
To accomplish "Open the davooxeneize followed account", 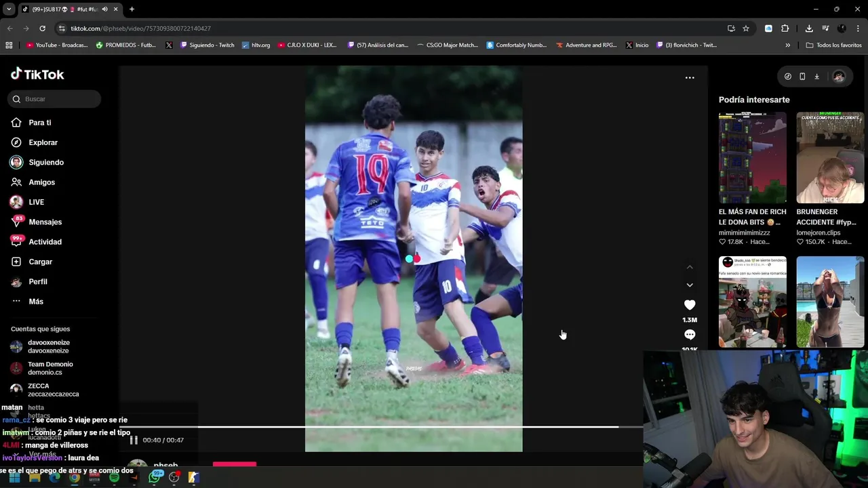I will (41, 346).
